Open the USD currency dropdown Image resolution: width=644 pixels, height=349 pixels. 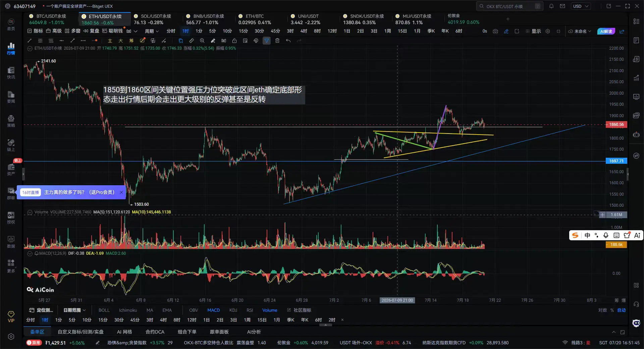(581, 6)
